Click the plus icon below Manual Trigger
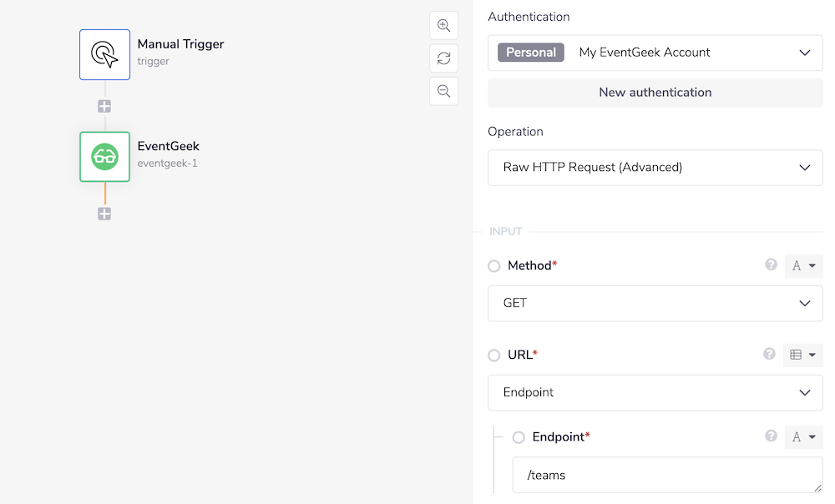This screenshot has height=504, width=835. coord(104,106)
